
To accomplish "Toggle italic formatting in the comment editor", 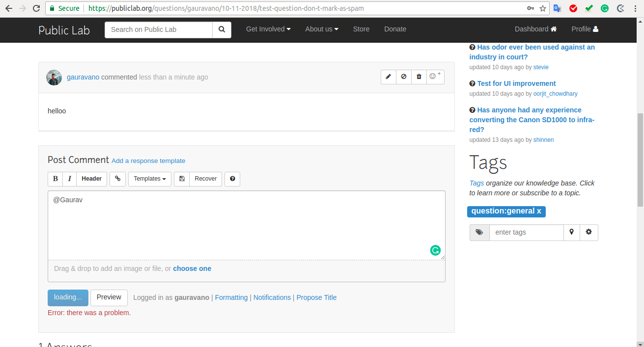I will tap(69, 179).
